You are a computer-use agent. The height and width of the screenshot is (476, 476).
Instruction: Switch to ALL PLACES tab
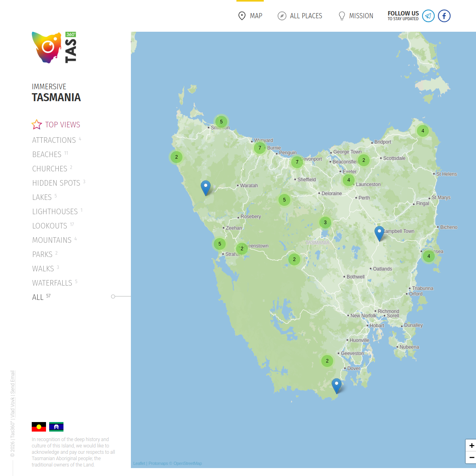pos(300,16)
